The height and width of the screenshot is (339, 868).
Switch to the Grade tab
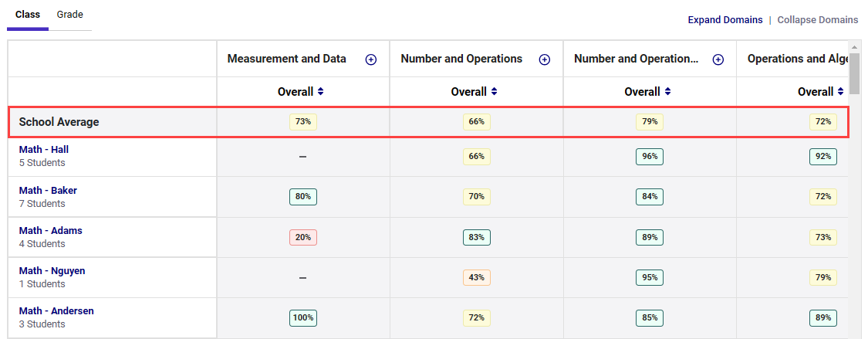[x=69, y=15]
